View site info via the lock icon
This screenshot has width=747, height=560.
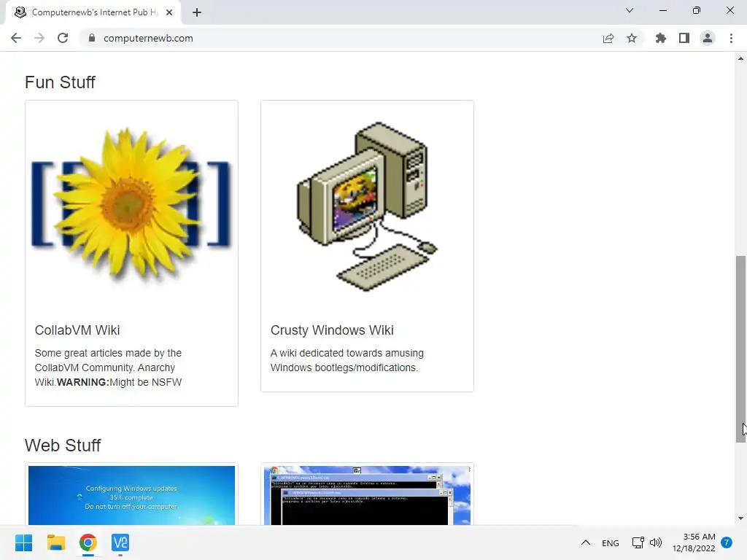pyautogui.click(x=91, y=38)
